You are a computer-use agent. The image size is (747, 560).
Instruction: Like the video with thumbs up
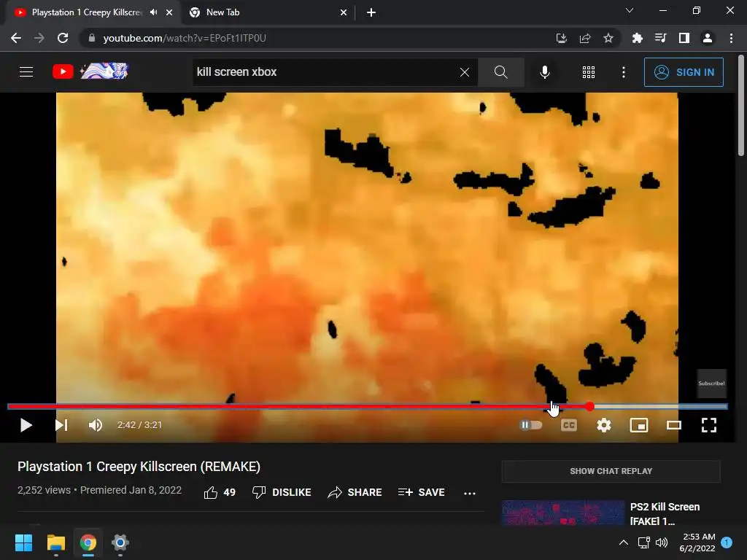[220, 492]
